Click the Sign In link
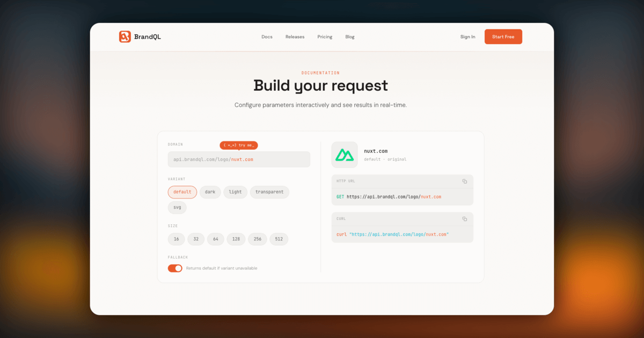This screenshot has width=644, height=338. click(x=467, y=37)
